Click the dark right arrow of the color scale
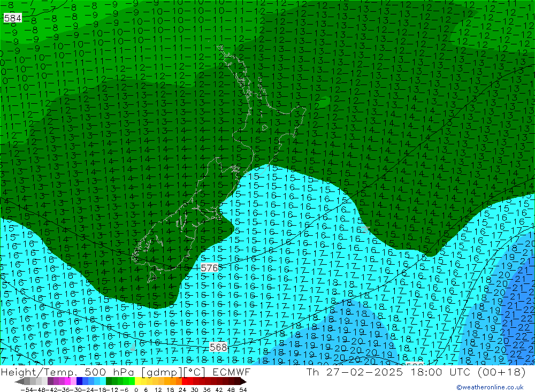The width and height of the screenshot is (535, 392). pos(243,381)
